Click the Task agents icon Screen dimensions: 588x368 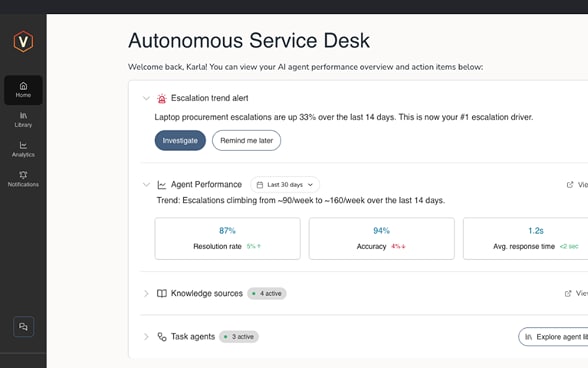[162, 337]
